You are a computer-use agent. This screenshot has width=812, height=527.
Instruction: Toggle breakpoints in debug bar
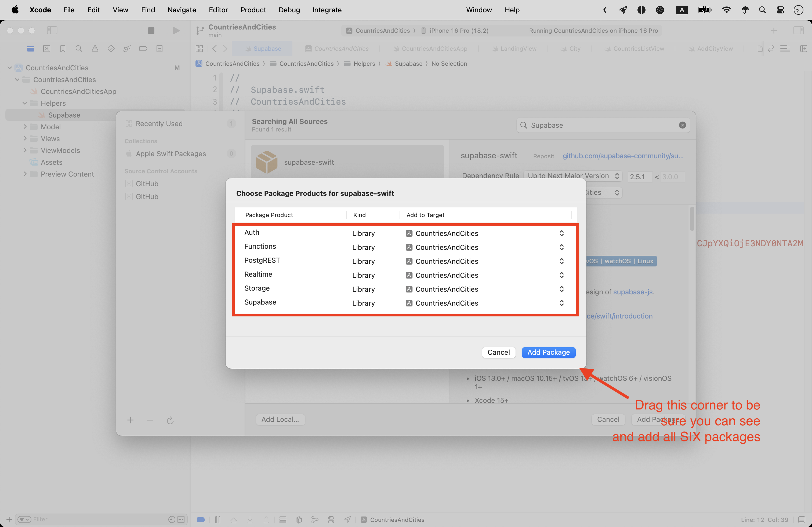click(x=201, y=519)
